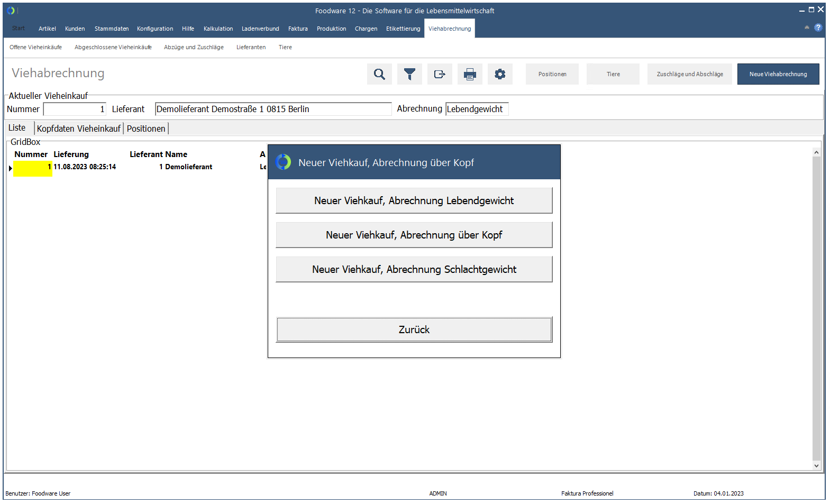
Task: Open the funnel filter icon
Action: [x=409, y=74]
